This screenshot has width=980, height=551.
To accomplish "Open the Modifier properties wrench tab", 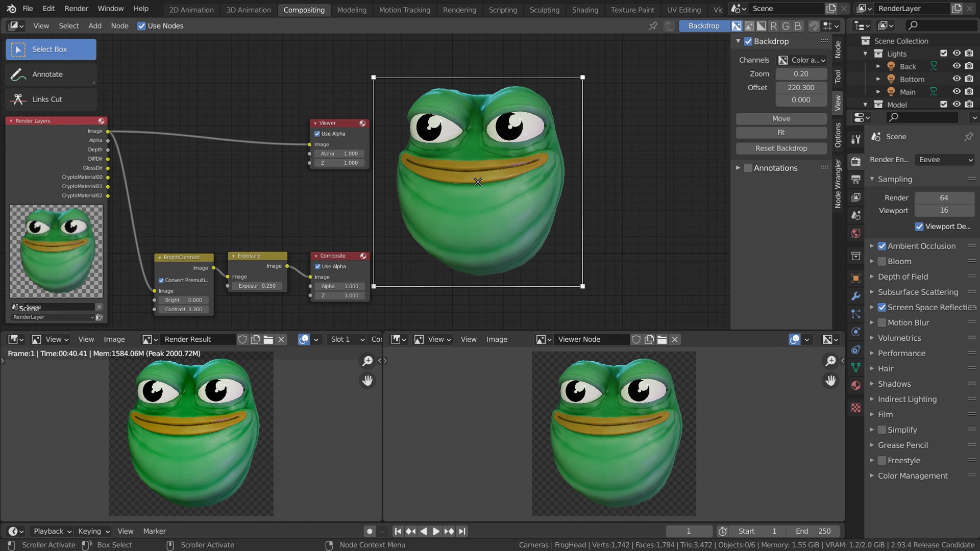I will pos(856,296).
